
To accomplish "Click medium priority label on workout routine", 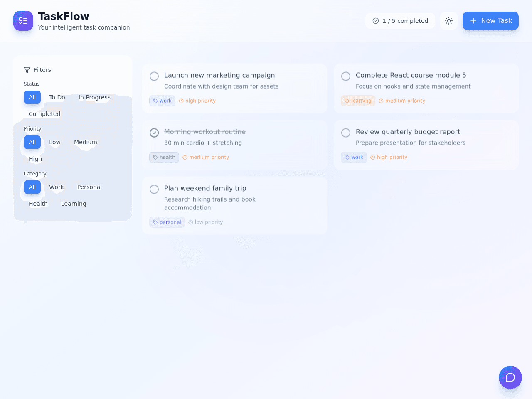I will point(206,157).
